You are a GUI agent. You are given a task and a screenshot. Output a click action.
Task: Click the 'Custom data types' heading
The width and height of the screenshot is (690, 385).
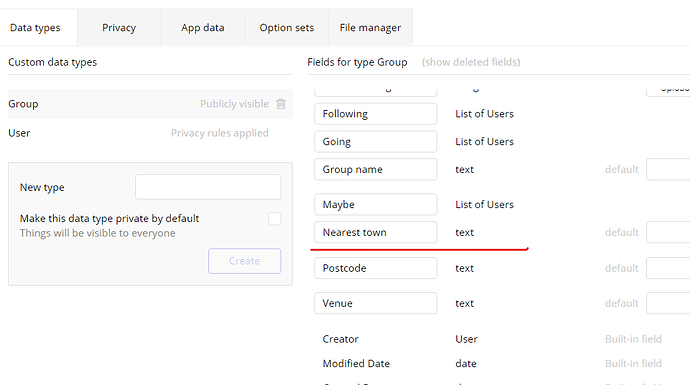pyautogui.click(x=52, y=62)
